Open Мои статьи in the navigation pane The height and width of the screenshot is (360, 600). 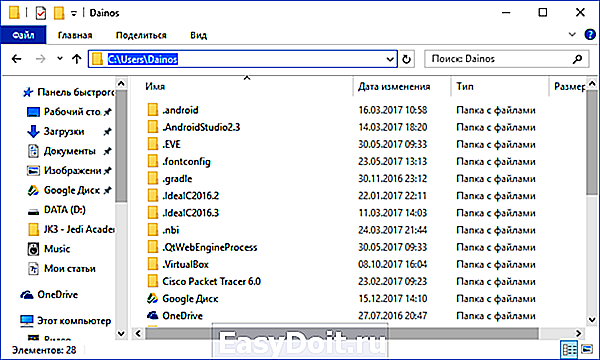click(x=61, y=269)
